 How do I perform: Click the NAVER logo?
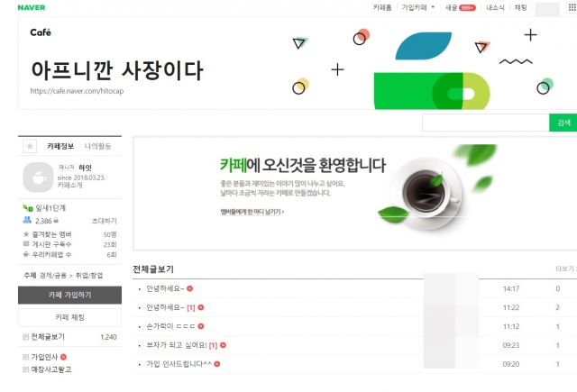click(32, 7)
